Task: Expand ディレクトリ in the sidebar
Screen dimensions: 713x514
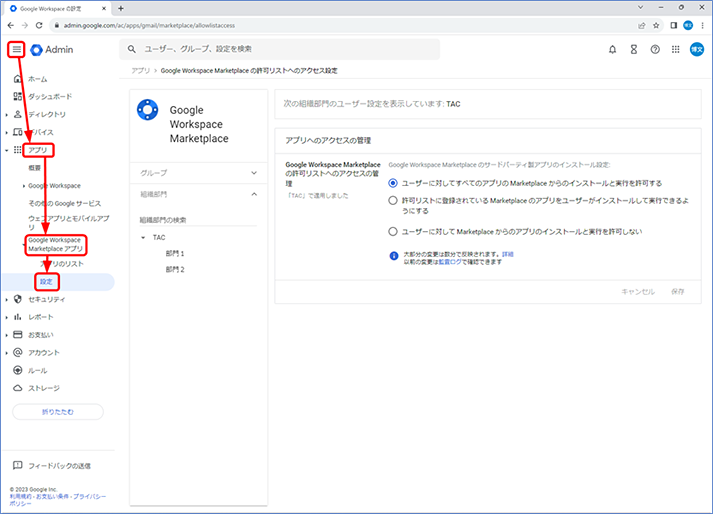Action: 6,115
